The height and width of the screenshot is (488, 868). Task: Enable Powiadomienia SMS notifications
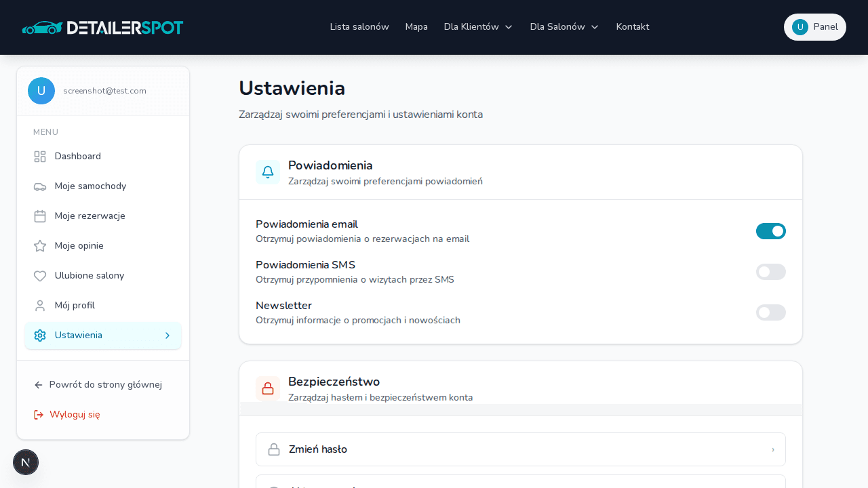(x=771, y=272)
